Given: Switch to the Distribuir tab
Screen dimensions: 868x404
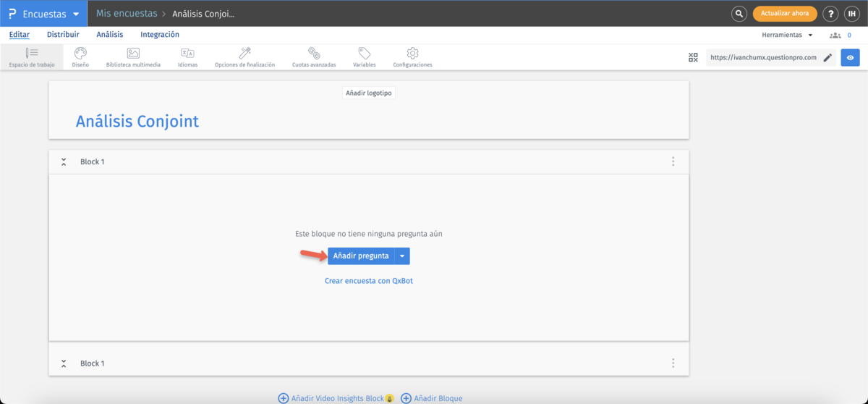Looking at the screenshot, I should click(x=63, y=35).
